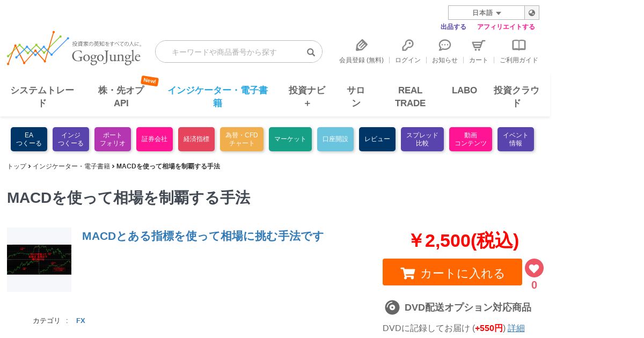
Task: Focus the keyword search input field
Action: click(231, 52)
